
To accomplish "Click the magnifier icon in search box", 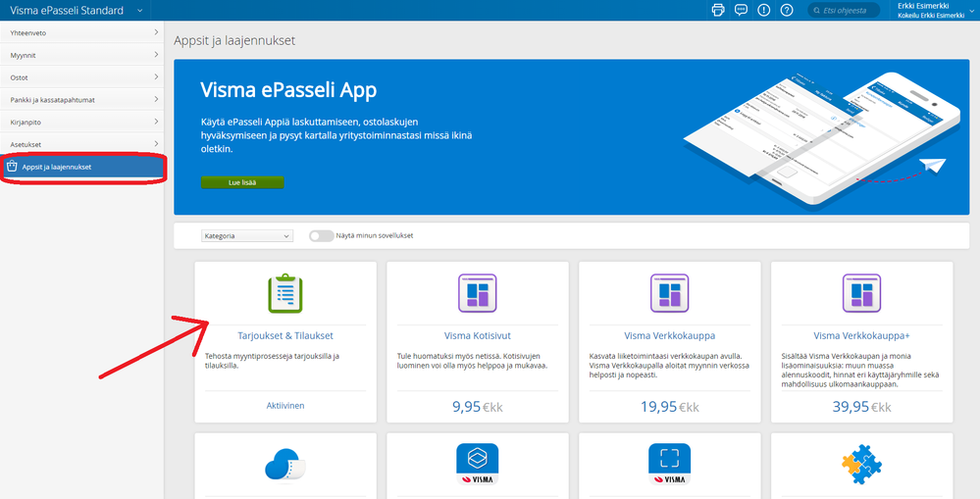I will coord(817,11).
